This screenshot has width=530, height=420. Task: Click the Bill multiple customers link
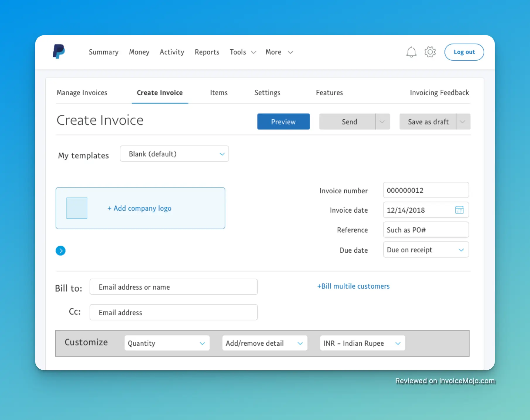tap(353, 286)
